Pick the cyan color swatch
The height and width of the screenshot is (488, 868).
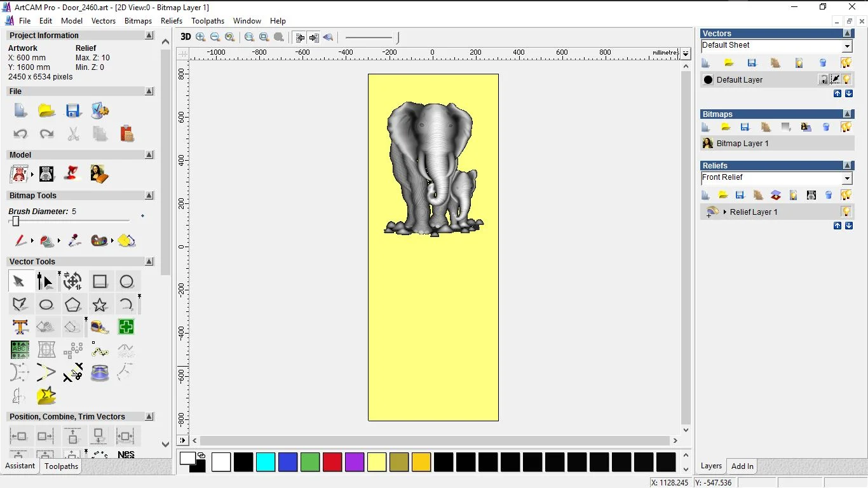266,462
